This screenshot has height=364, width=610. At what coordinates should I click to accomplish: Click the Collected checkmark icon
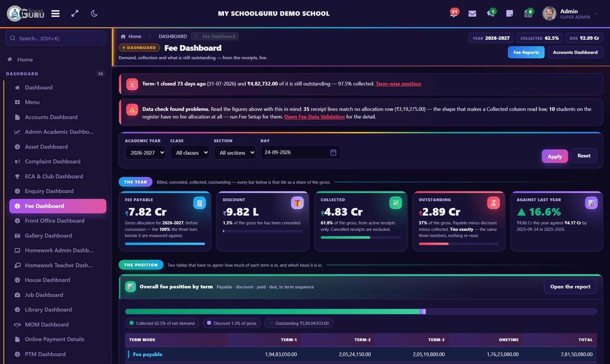pos(395,203)
